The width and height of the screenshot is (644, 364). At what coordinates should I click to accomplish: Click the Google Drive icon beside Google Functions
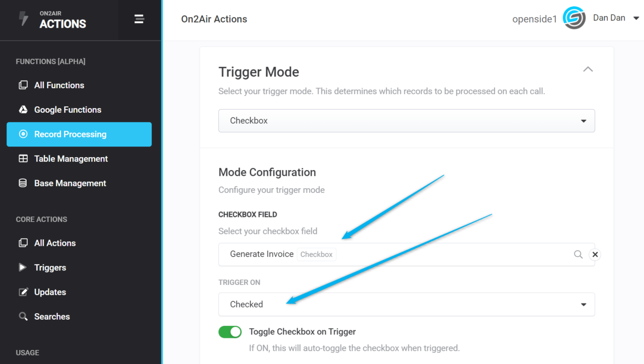[23, 110]
